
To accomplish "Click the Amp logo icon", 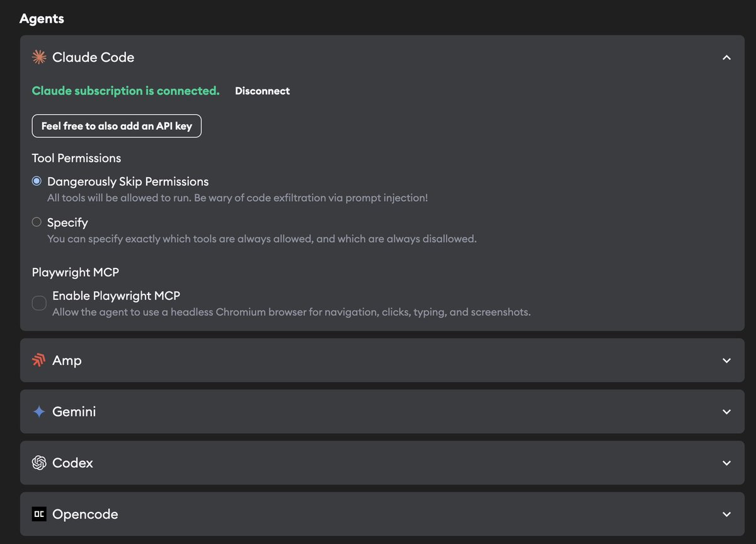I will (39, 361).
